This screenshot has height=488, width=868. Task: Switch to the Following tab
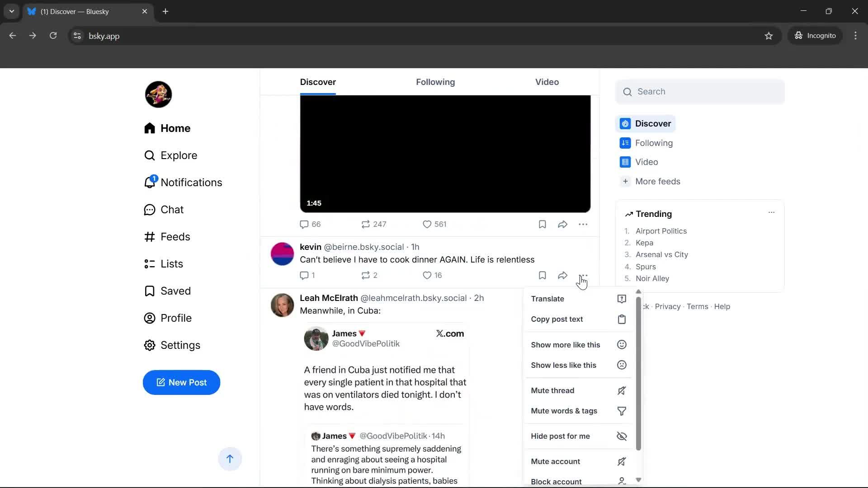[435, 82]
